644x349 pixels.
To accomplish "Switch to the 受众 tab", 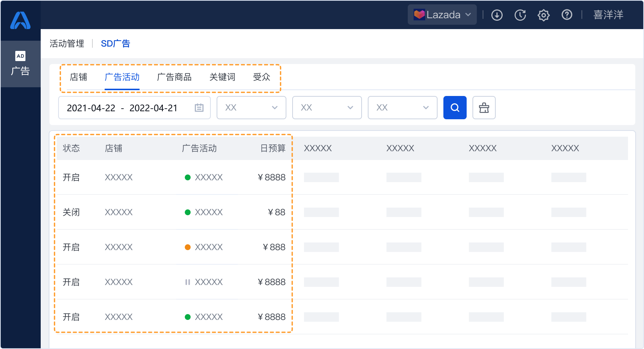I will pyautogui.click(x=262, y=77).
